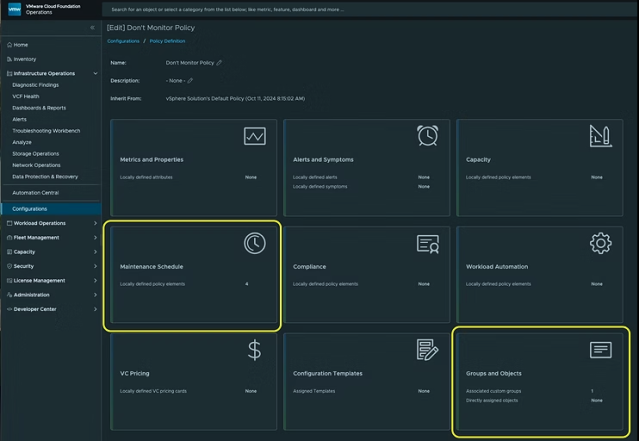Edit description with pencil icon
Image resolution: width=639 pixels, height=441 pixels.
(x=190, y=81)
